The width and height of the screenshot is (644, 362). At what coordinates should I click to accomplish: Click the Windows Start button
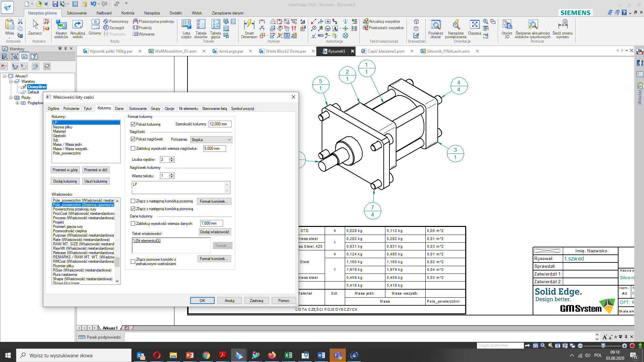(8, 355)
